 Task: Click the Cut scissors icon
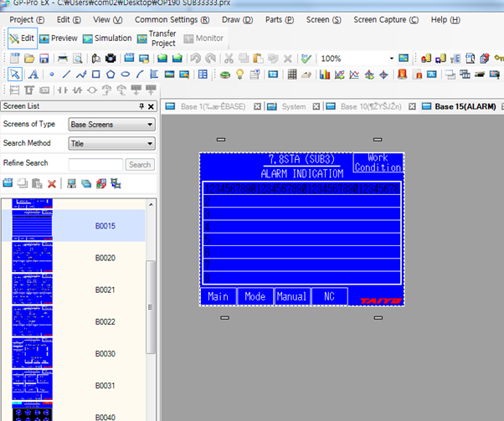[x=229, y=59]
